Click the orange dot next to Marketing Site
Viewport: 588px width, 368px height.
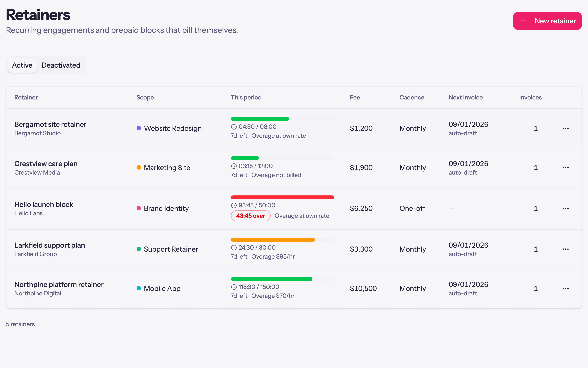click(x=139, y=167)
